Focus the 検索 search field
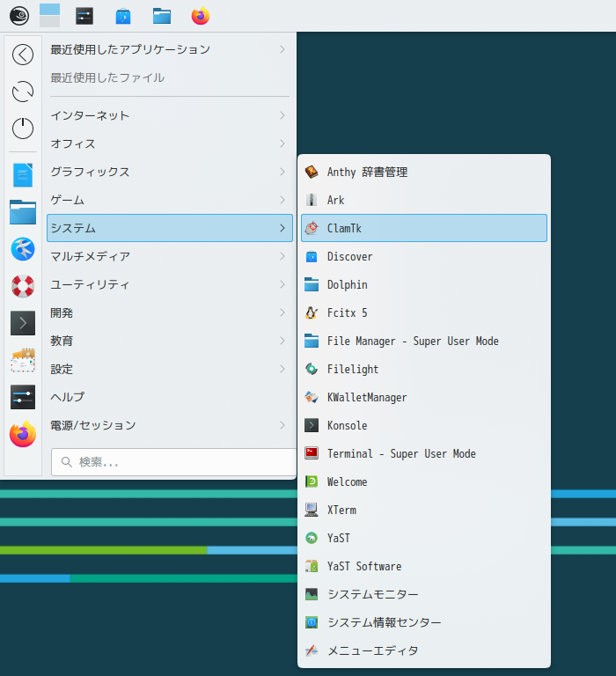 (173, 462)
